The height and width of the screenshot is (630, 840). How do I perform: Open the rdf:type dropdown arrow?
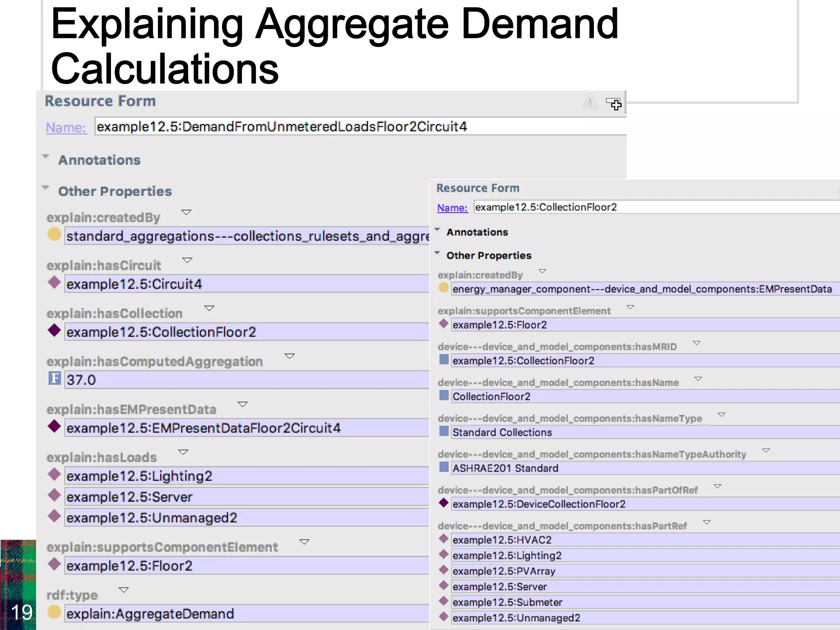pos(123,590)
